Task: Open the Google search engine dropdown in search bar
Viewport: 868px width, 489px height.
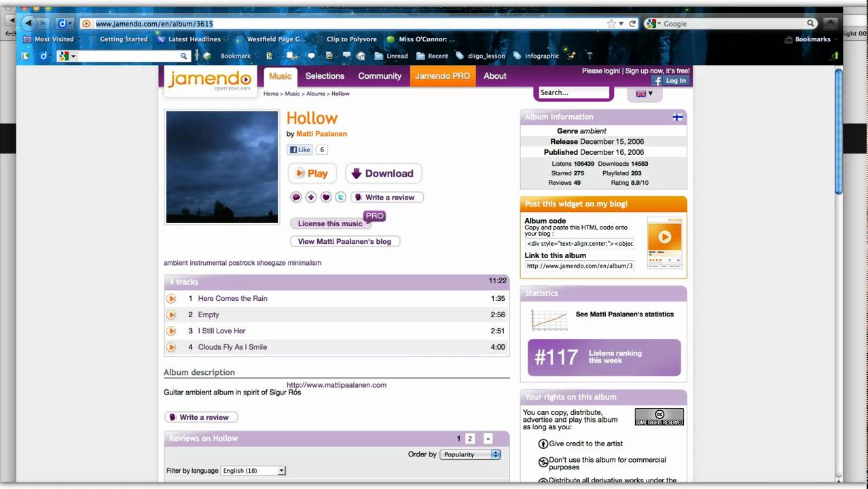Action: [653, 23]
